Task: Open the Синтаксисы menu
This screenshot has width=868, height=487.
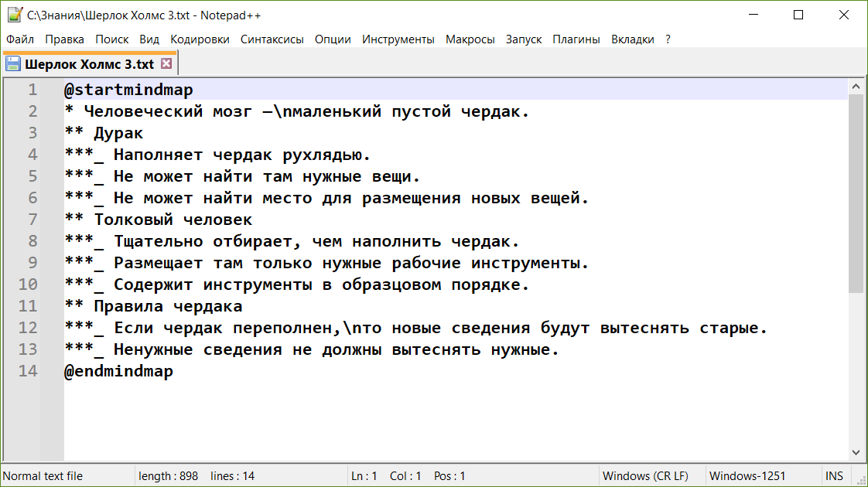Action: pyautogui.click(x=272, y=39)
